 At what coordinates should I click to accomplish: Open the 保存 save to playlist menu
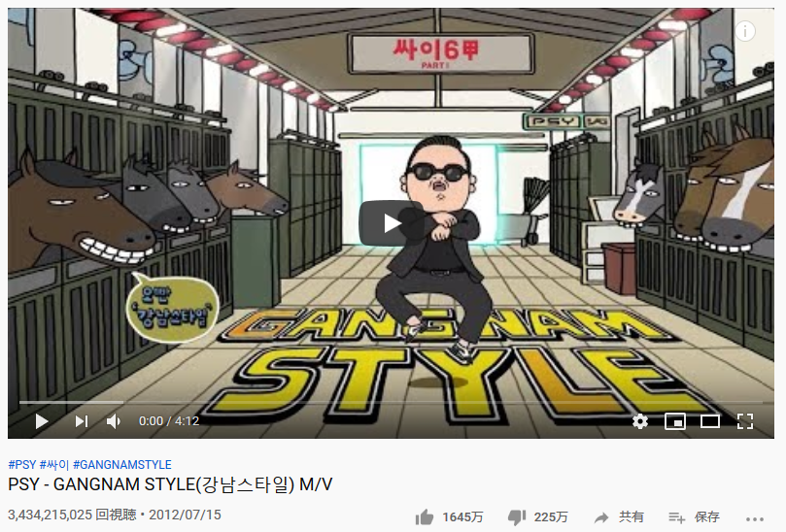(695, 517)
